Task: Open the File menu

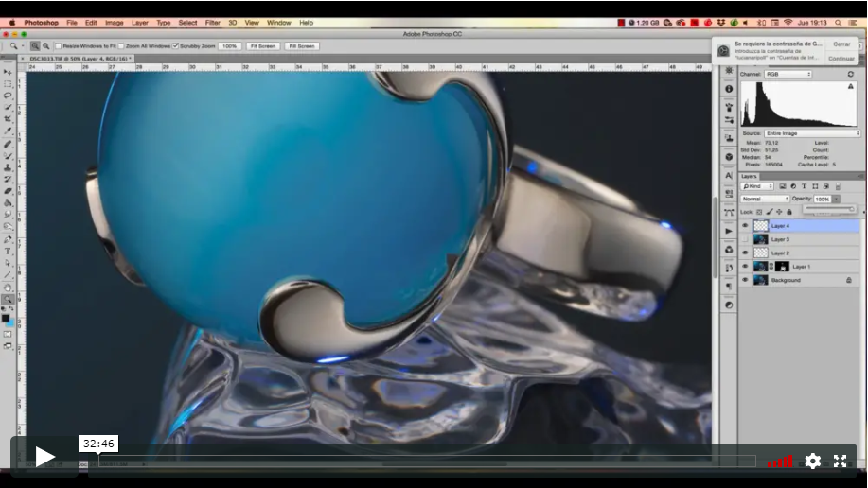Action: coord(72,23)
